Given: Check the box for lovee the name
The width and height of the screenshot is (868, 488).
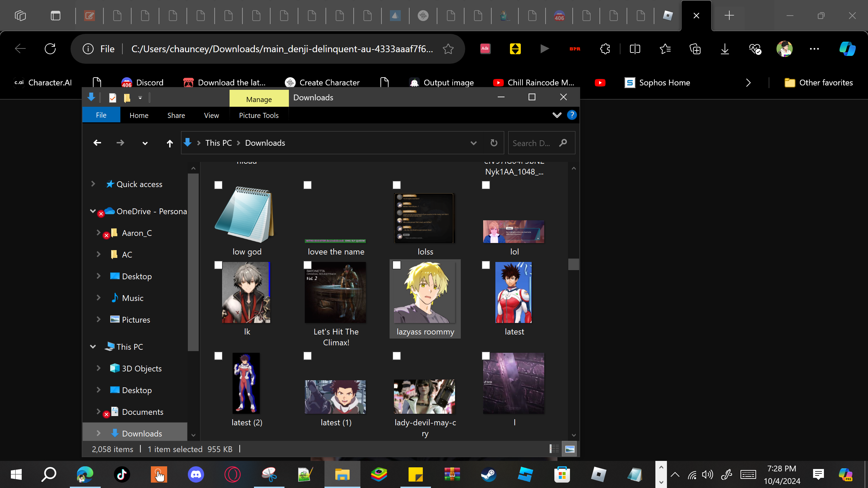Looking at the screenshot, I should [308, 185].
